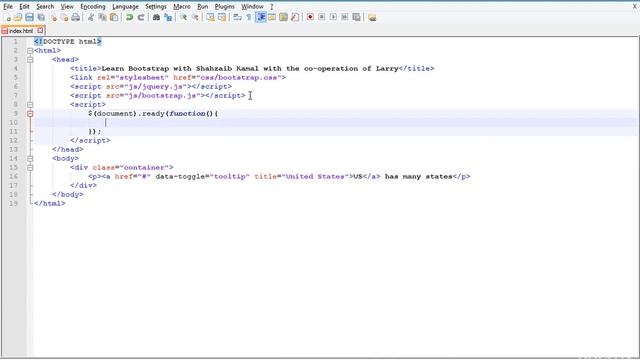The height and width of the screenshot is (360, 640).
Task: Click the "has many states" paragraph text
Action: pos(418,176)
